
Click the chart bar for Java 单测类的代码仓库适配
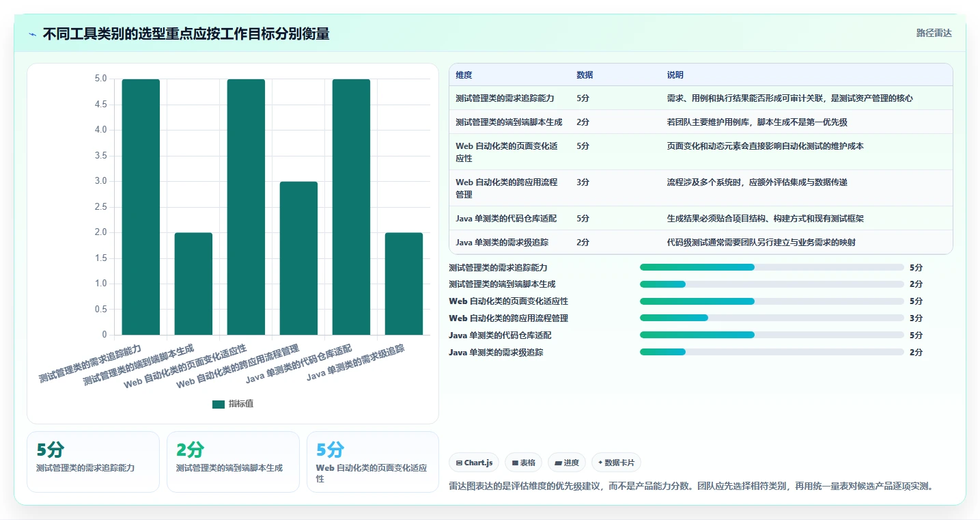click(351, 207)
